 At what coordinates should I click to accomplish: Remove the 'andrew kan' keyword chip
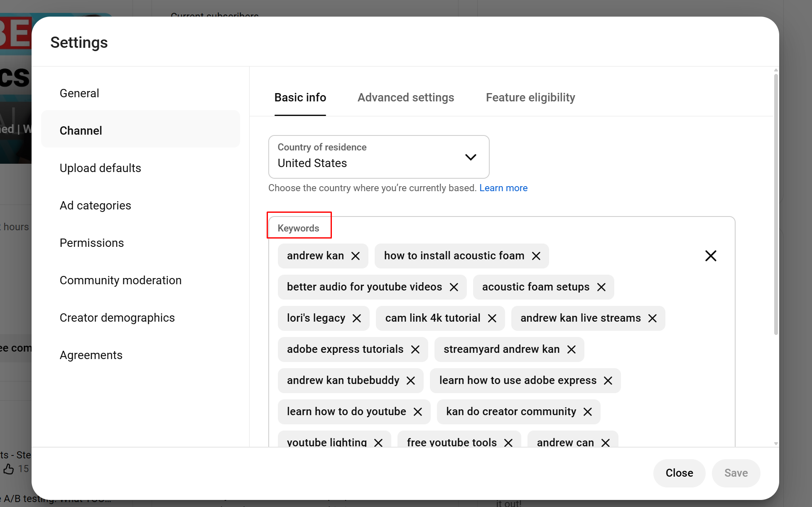pos(356,256)
